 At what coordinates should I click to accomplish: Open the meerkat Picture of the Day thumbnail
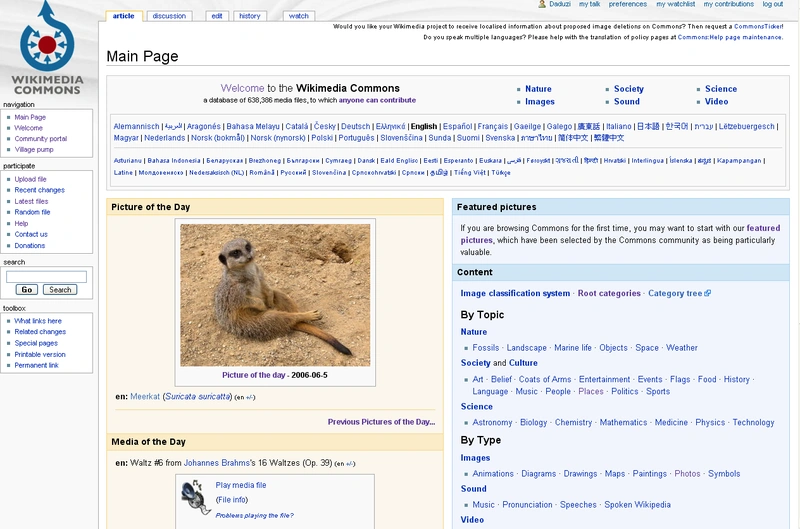tap(275, 295)
